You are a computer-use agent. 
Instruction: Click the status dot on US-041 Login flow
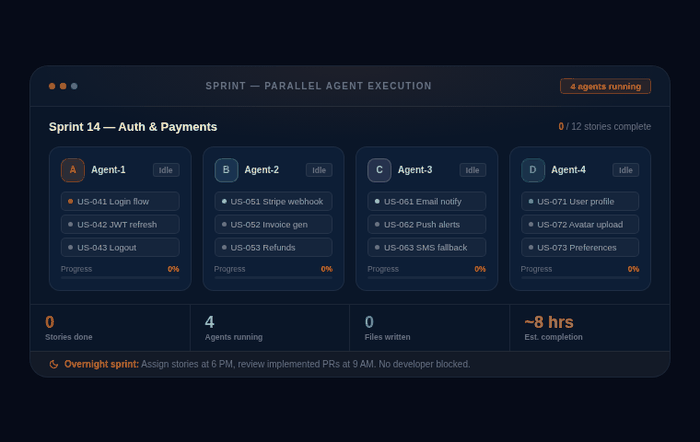[x=70, y=201]
